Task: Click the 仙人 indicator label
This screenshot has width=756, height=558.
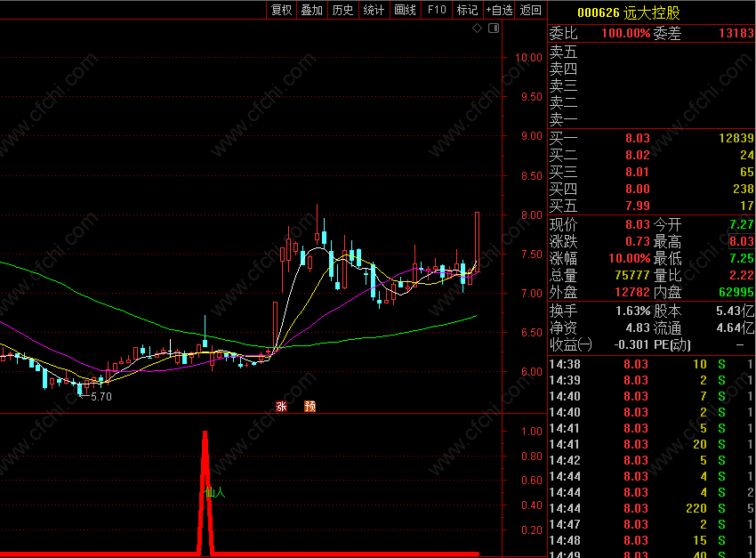Action: point(215,492)
